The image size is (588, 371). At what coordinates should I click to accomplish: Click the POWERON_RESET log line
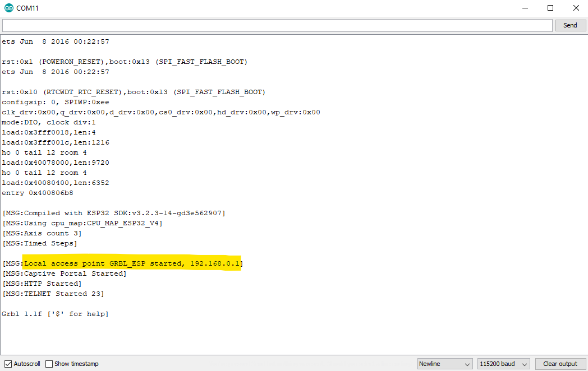pos(125,62)
